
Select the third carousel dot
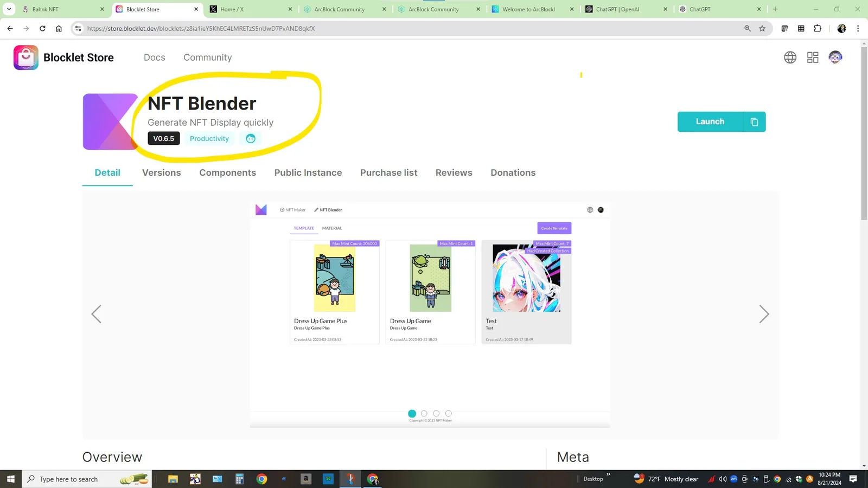point(436,413)
